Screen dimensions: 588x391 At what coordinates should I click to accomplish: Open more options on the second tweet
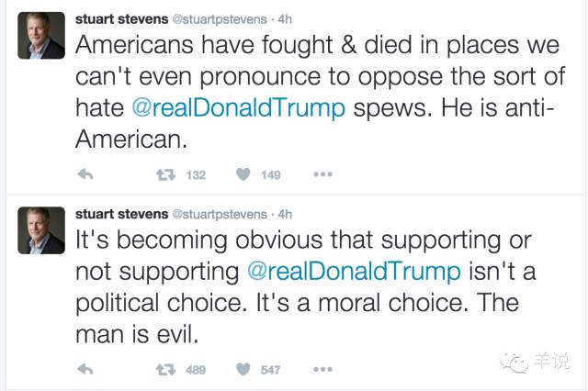[x=322, y=369]
